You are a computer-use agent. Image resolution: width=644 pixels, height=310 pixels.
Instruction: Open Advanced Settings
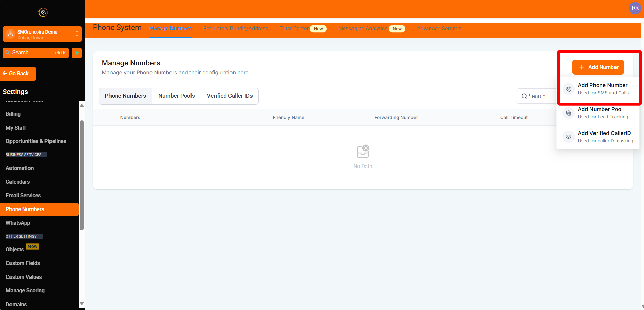pos(439,28)
